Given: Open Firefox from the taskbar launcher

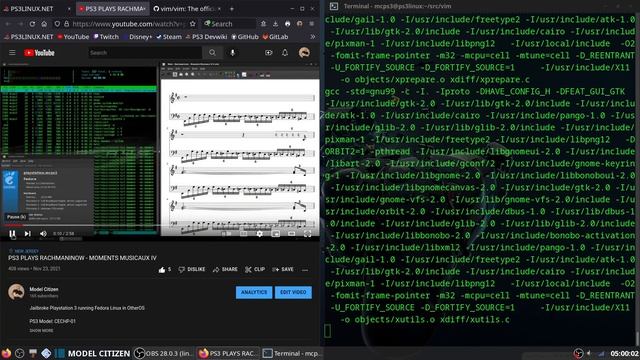Looking at the screenshot, I should click(6, 353).
